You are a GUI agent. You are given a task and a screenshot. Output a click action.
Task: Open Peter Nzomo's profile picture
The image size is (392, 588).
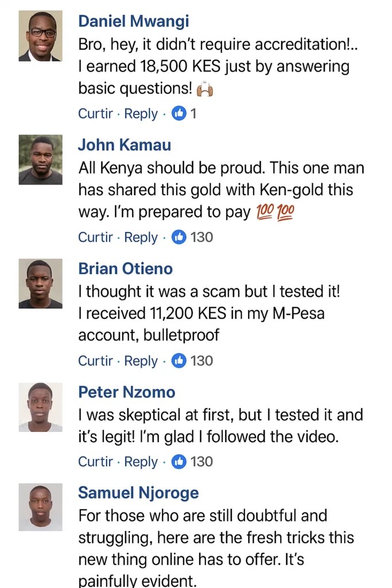click(x=41, y=407)
